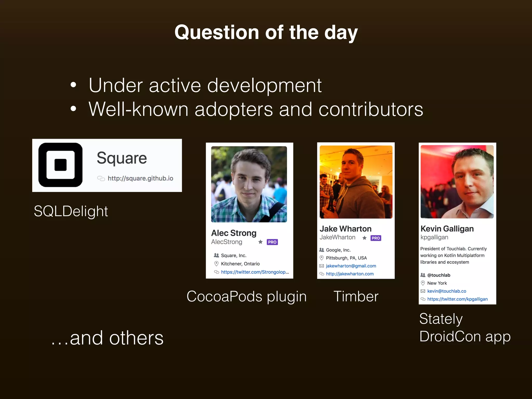
Task: Click the star icon next to JakeWharton
Action: pos(364,238)
